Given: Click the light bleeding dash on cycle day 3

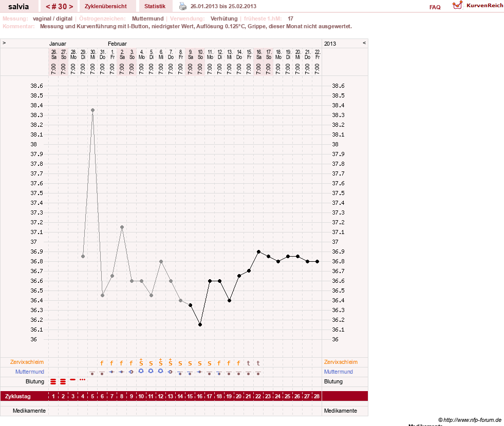Looking at the screenshot, I should 72,380.
